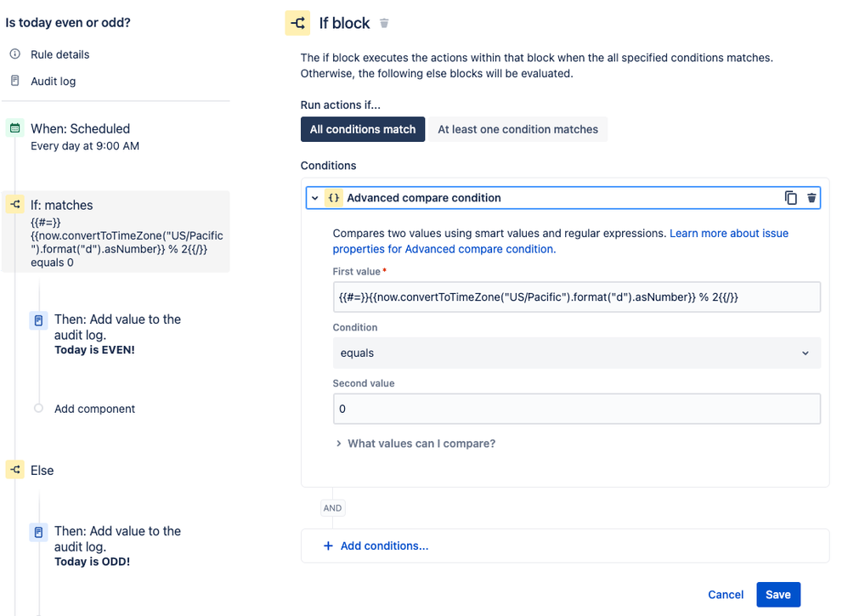
Task: Click the Rule details info icon
Action: (14, 54)
